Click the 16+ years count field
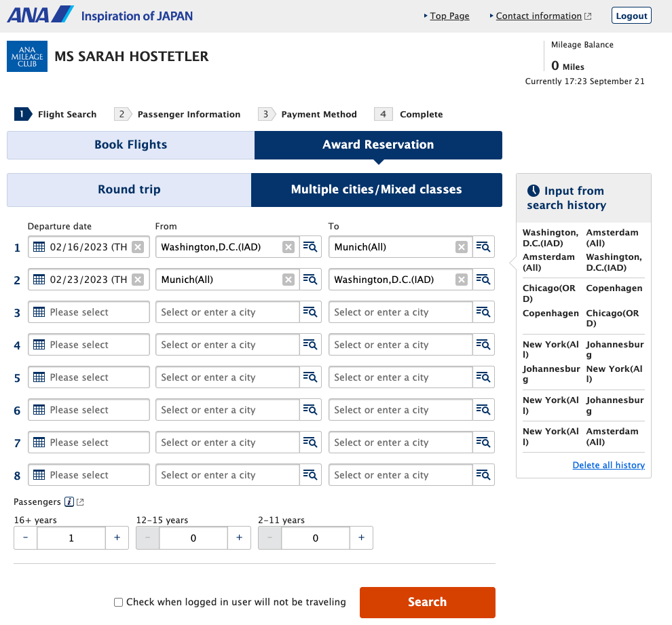Screen dimensions: 672x625 [71, 537]
